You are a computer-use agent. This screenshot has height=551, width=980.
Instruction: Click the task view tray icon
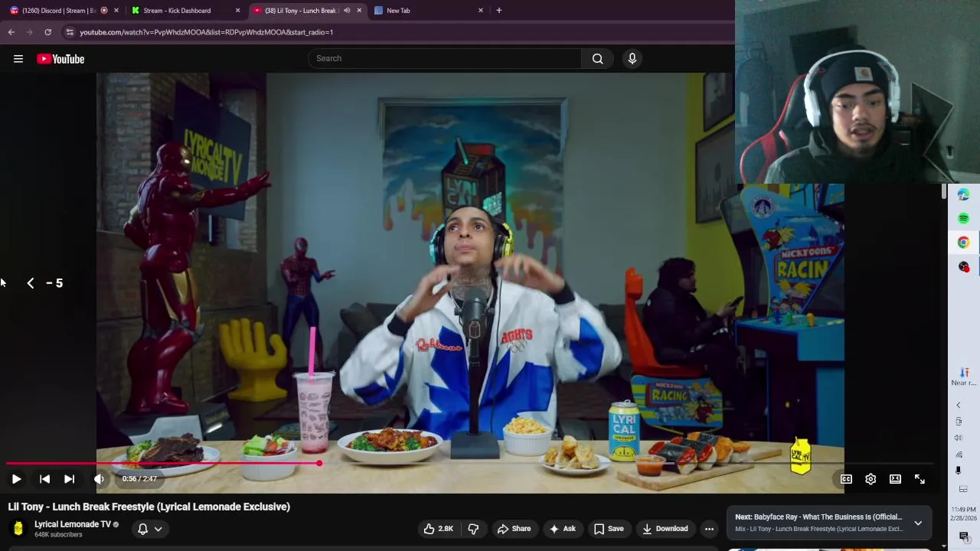point(963,489)
